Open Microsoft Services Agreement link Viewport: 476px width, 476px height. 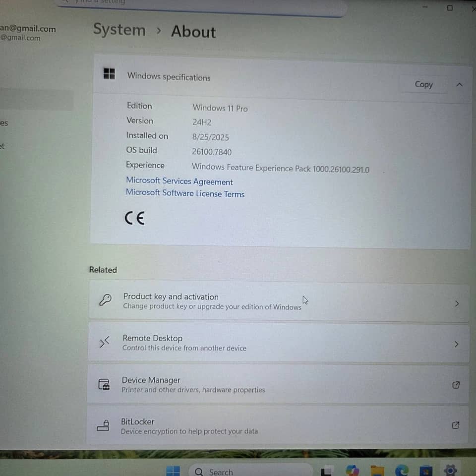click(179, 181)
